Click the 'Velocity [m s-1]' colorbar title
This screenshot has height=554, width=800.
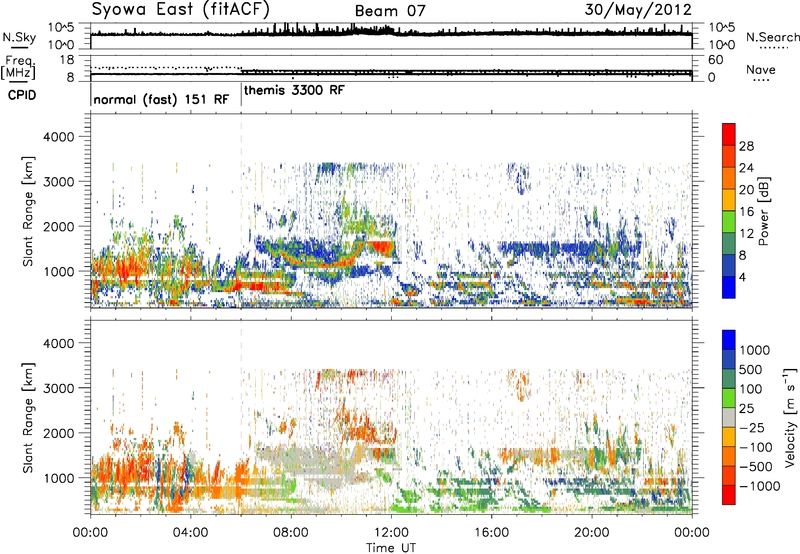pyautogui.click(x=790, y=417)
